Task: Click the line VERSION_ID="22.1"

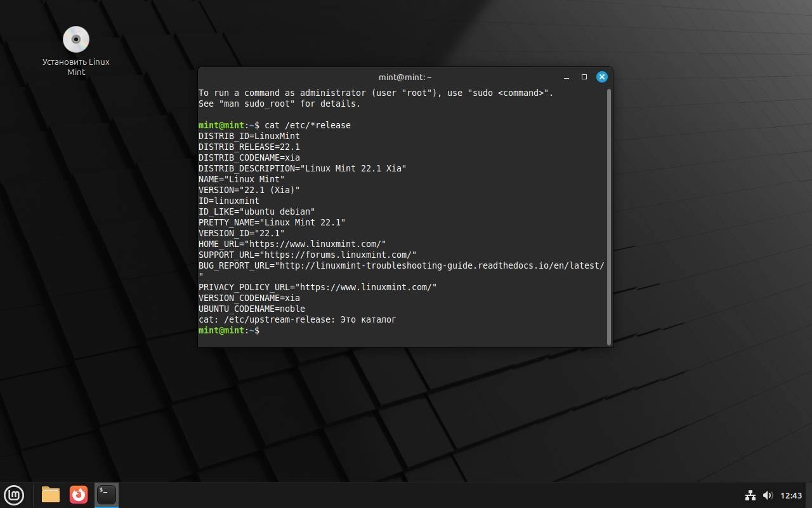Action: 242,233
